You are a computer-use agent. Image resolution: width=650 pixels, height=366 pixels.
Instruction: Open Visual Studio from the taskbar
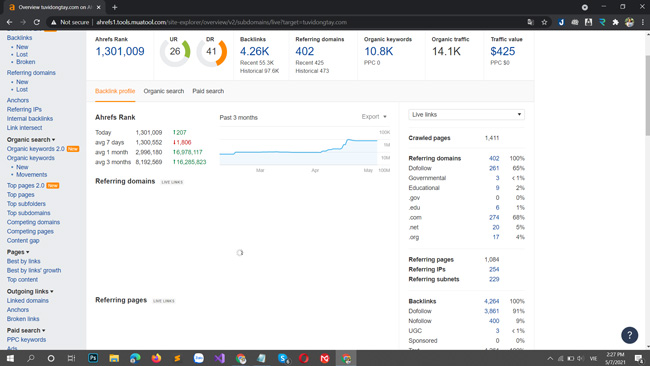tap(220, 358)
